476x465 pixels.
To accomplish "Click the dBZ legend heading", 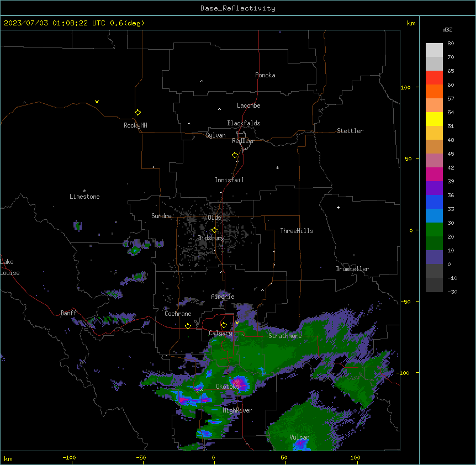I will tap(447, 29).
